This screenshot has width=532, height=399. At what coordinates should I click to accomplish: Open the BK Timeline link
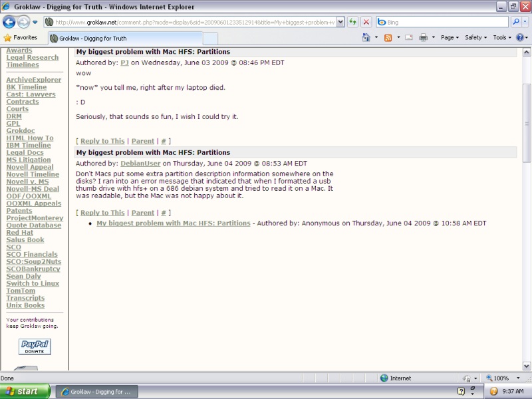[27, 87]
